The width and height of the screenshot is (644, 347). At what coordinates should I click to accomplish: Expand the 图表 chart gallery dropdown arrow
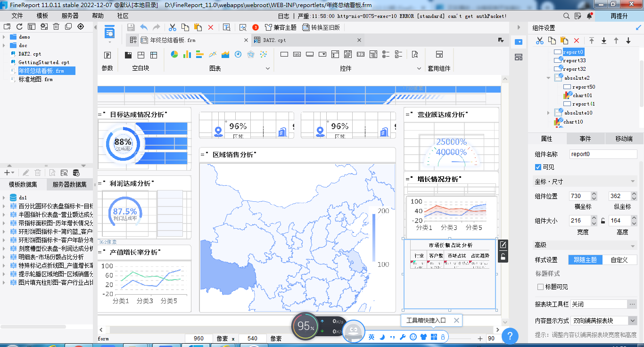click(x=268, y=68)
